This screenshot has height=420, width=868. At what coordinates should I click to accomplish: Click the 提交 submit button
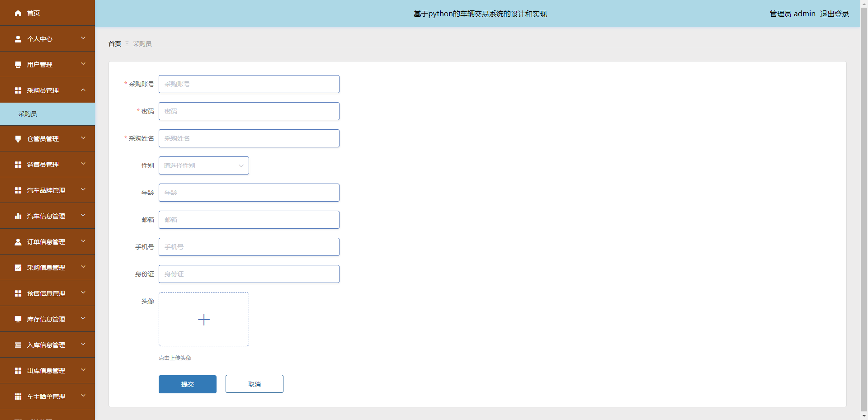coord(187,384)
